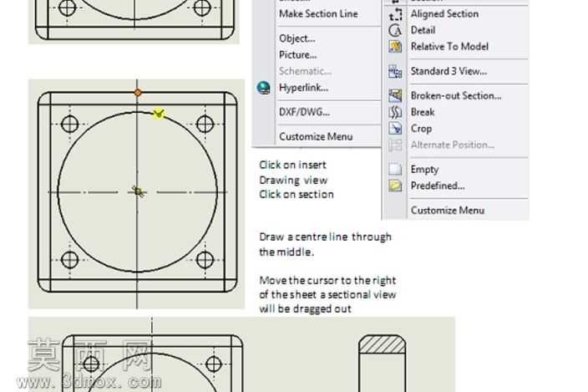Open the Object... menu entry
Screen dimensions: 588x392
(x=297, y=38)
